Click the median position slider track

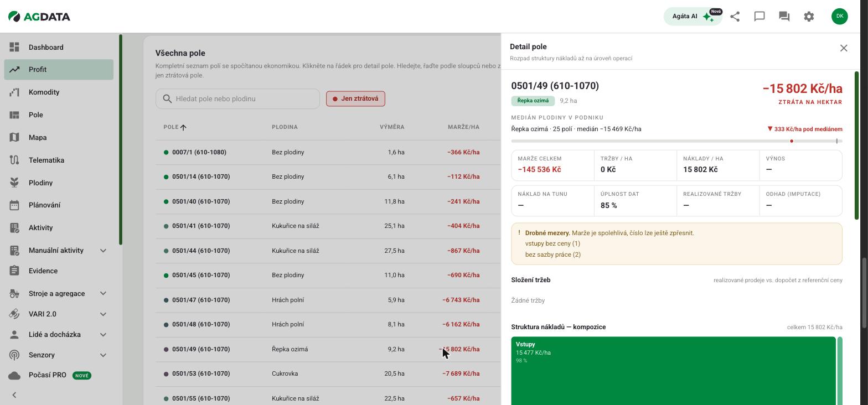[676, 141]
